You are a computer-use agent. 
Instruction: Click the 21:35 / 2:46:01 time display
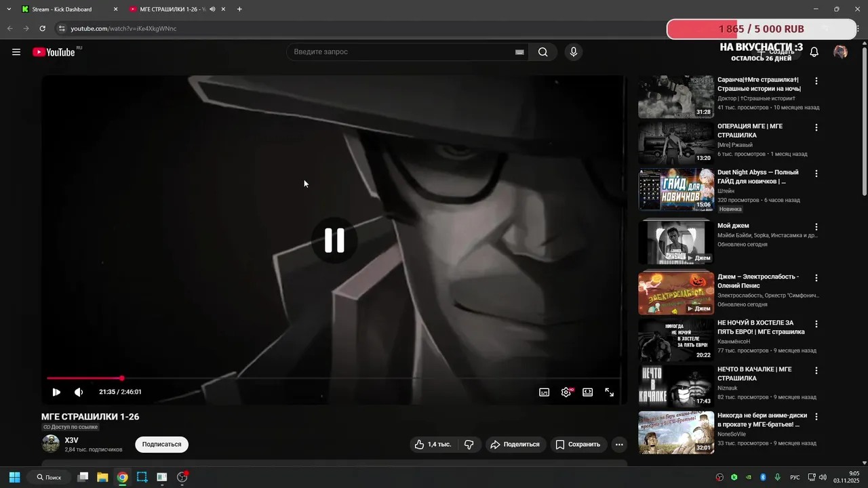coord(120,392)
